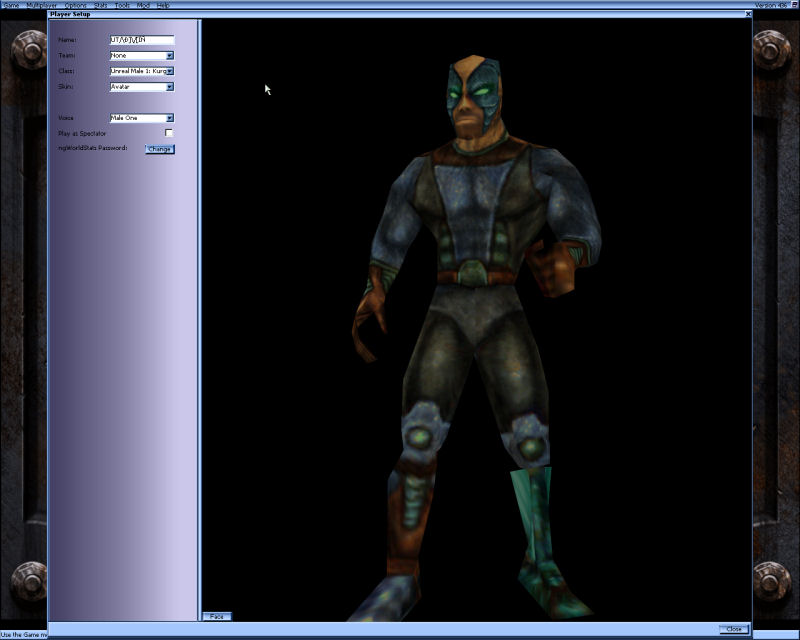Open the Help menu
The height and width of the screenshot is (640, 800).
click(163, 4)
